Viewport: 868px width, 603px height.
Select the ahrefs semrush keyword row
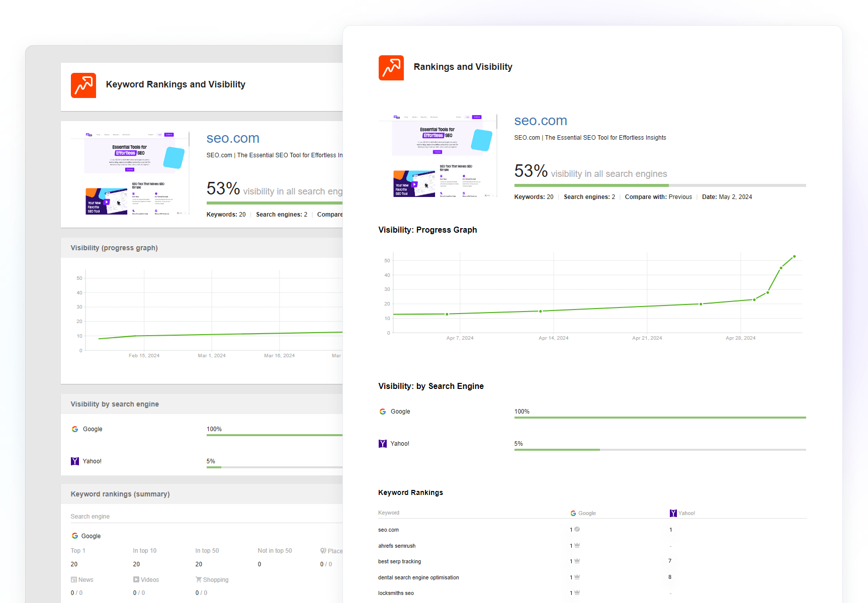tap(592, 546)
